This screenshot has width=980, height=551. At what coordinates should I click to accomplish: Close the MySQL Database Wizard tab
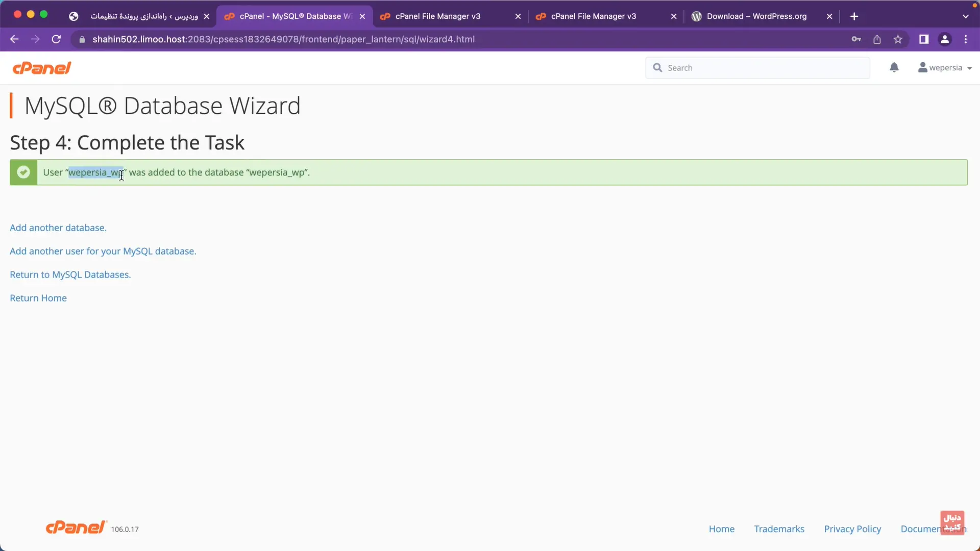pos(362,16)
